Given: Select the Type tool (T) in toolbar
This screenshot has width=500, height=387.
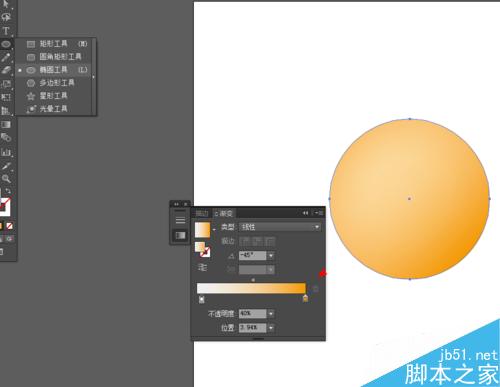Looking at the screenshot, I should click(x=6, y=31).
